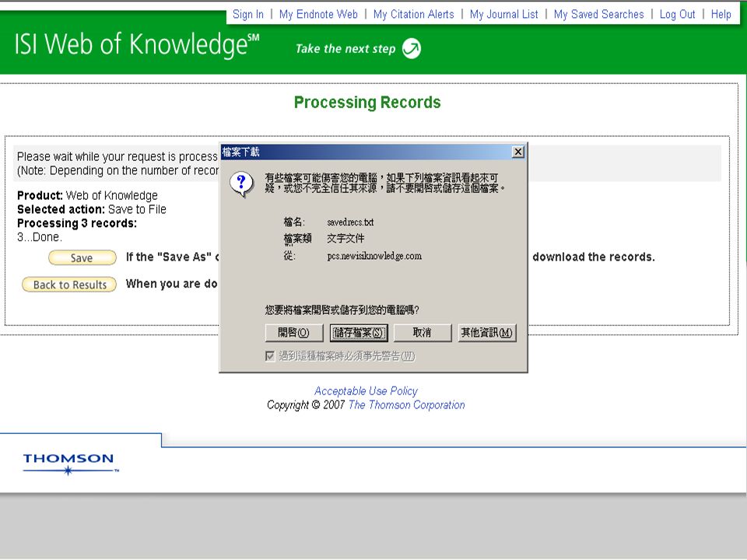747x560 pixels.
Task: Close the file download dialog
Action: pos(518,152)
